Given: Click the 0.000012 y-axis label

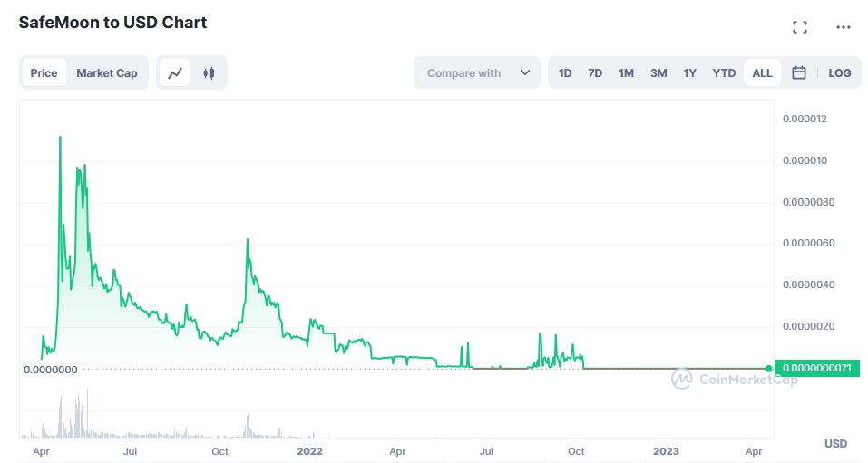Looking at the screenshot, I should (805, 119).
